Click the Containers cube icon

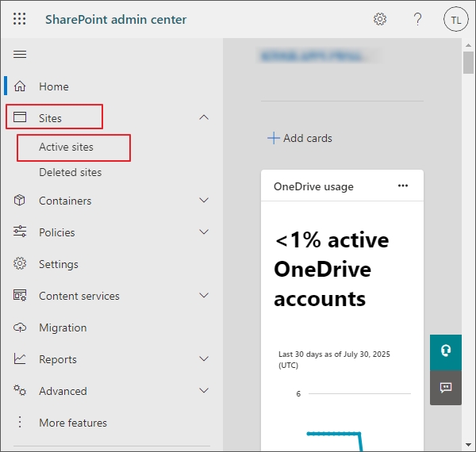[x=19, y=200]
